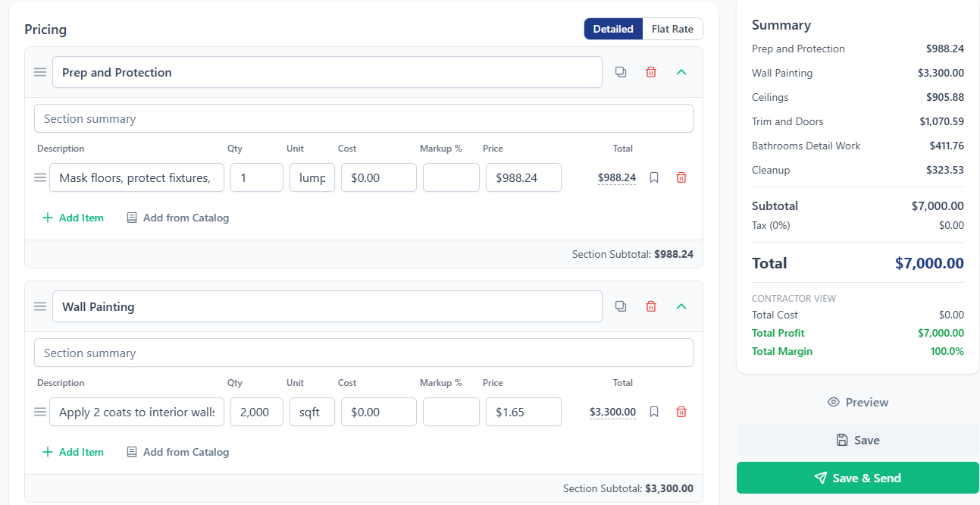Delete the Mask floors line item
The height and width of the screenshot is (505, 980).
(x=681, y=177)
